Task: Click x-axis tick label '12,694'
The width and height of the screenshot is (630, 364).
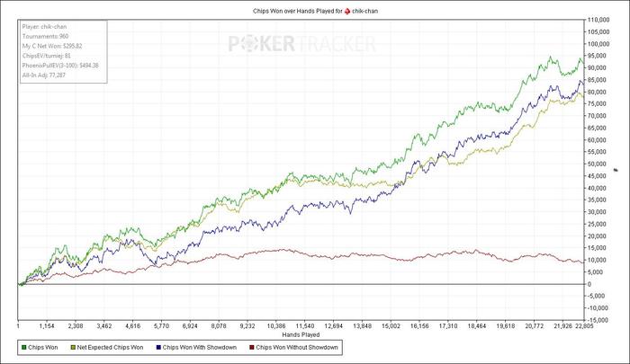Action: point(334,326)
